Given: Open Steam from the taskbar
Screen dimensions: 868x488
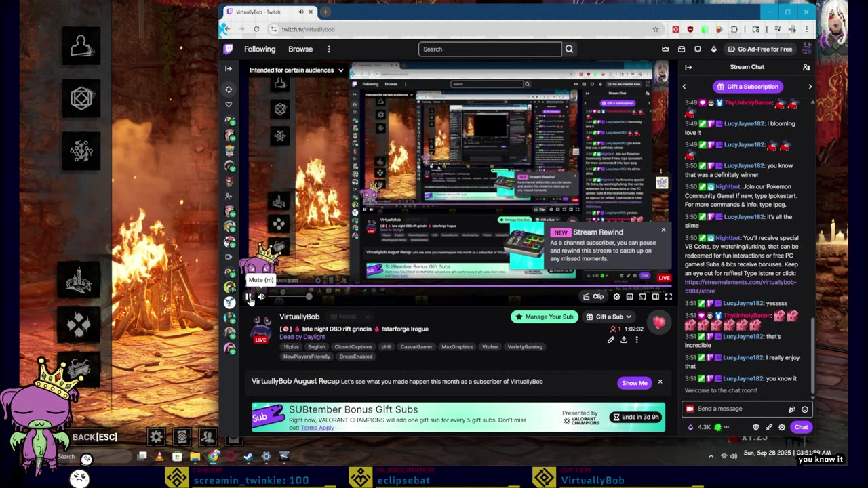Looking at the screenshot, I should pos(248,457).
